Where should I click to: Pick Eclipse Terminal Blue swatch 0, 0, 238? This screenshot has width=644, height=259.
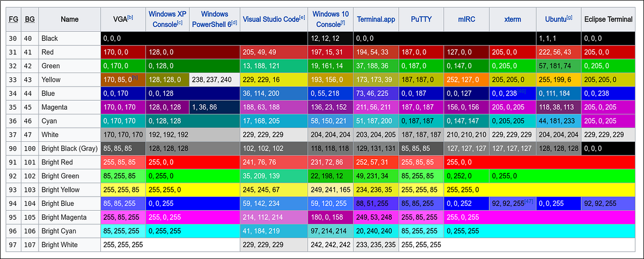click(x=609, y=93)
